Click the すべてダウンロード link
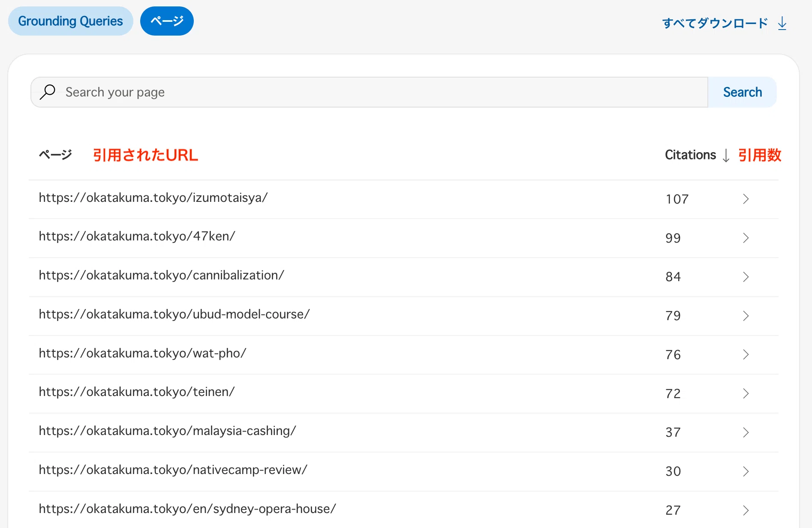Viewport: 812px width, 528px height. point(715,23)
